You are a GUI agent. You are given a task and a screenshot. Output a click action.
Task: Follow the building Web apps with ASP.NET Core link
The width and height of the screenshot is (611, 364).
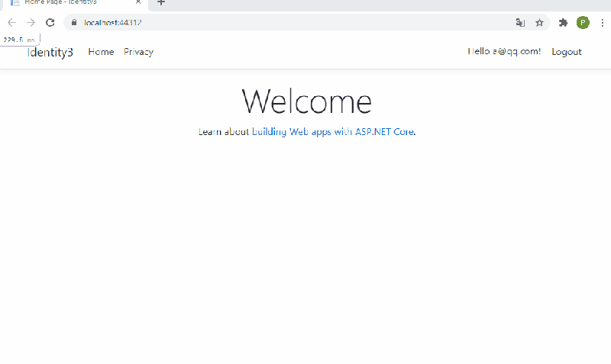click(333, 132)
